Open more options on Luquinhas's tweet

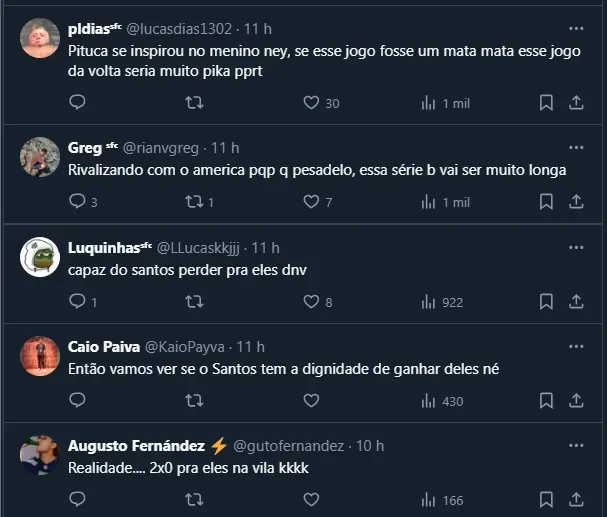[576, 247]
